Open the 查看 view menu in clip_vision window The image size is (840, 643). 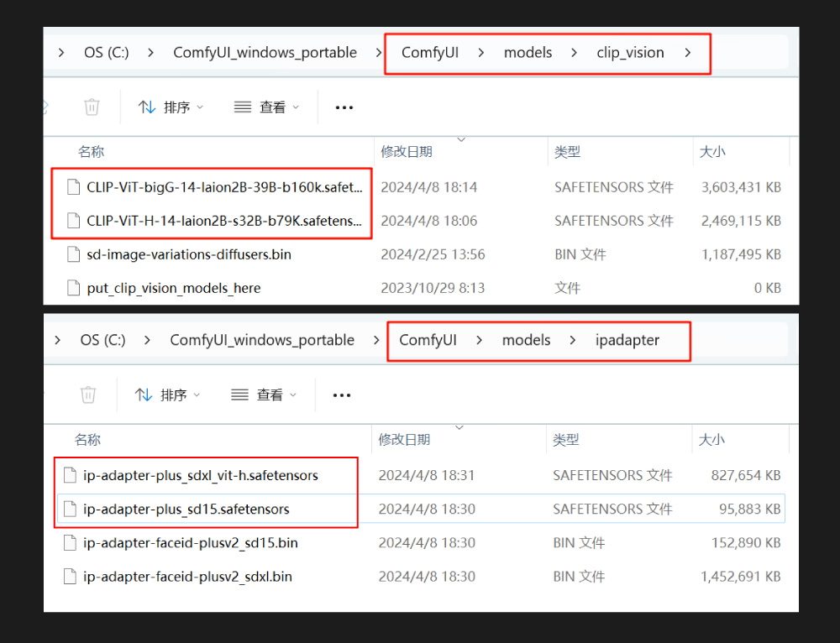point(266,107)
